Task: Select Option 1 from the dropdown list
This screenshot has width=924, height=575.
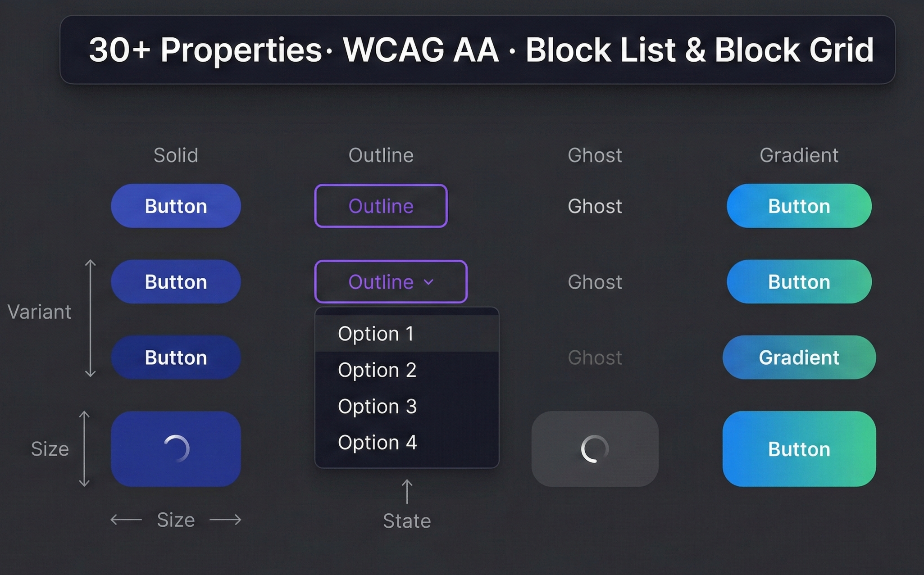Action: (376, 334)
